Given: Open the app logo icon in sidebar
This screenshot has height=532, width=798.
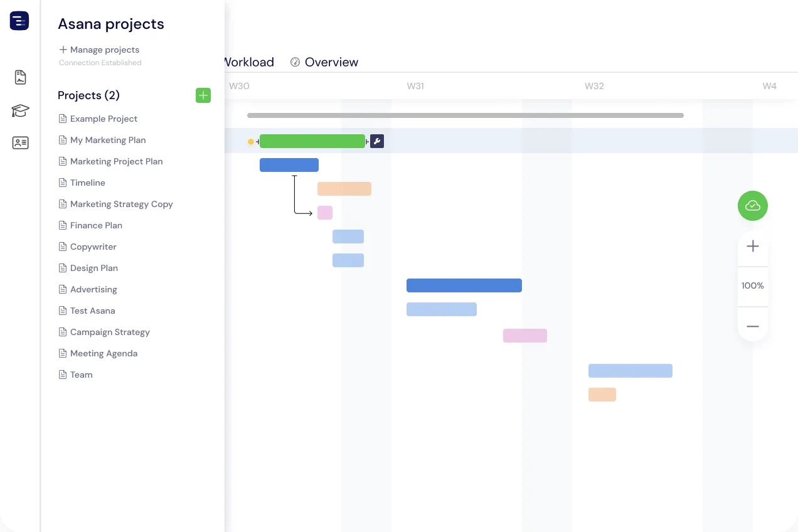Looking at the screenshot, I should tap(19, 20).
